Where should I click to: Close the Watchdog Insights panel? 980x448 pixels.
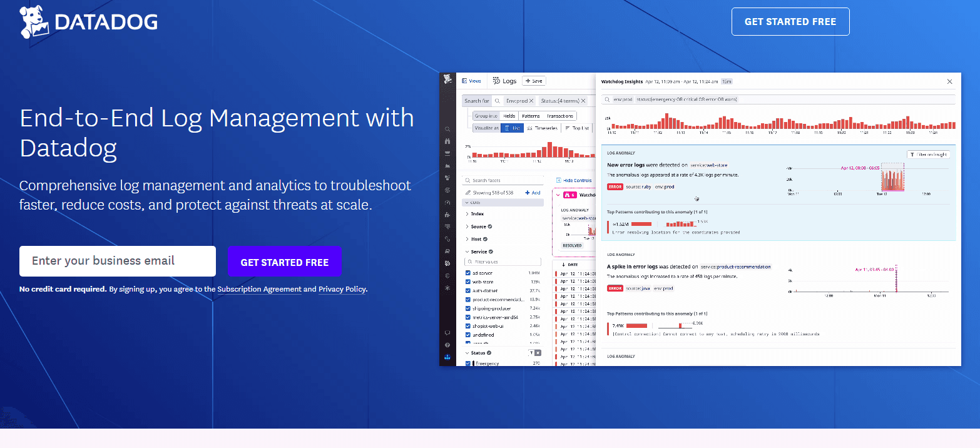pyautogui.click(x=949, y=81)
